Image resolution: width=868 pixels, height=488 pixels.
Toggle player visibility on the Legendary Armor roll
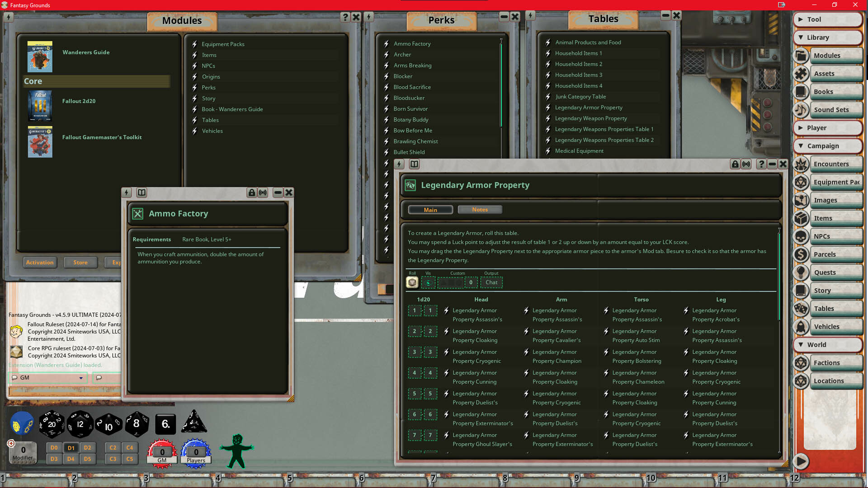pyautogui.click(x=428, y=282)
